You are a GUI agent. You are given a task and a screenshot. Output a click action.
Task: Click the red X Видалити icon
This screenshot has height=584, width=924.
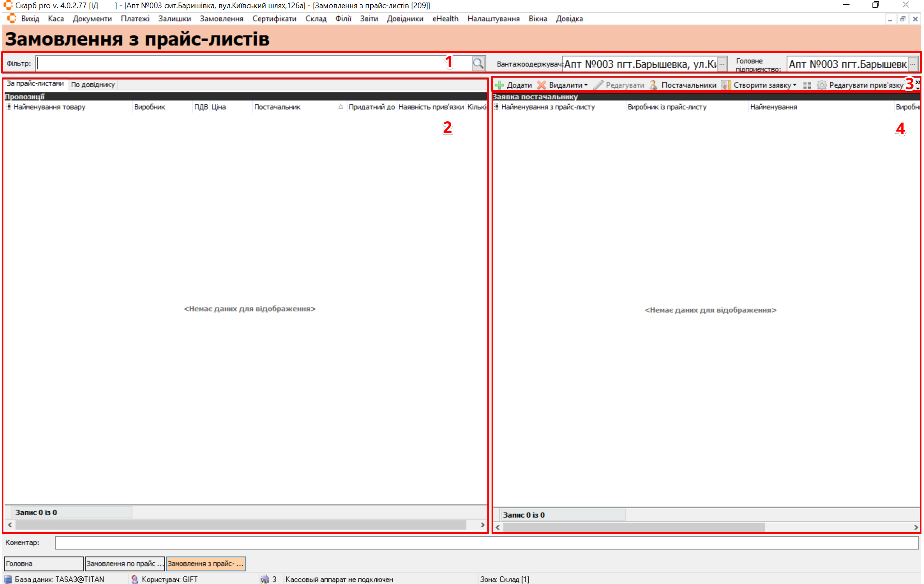point(541,85)
